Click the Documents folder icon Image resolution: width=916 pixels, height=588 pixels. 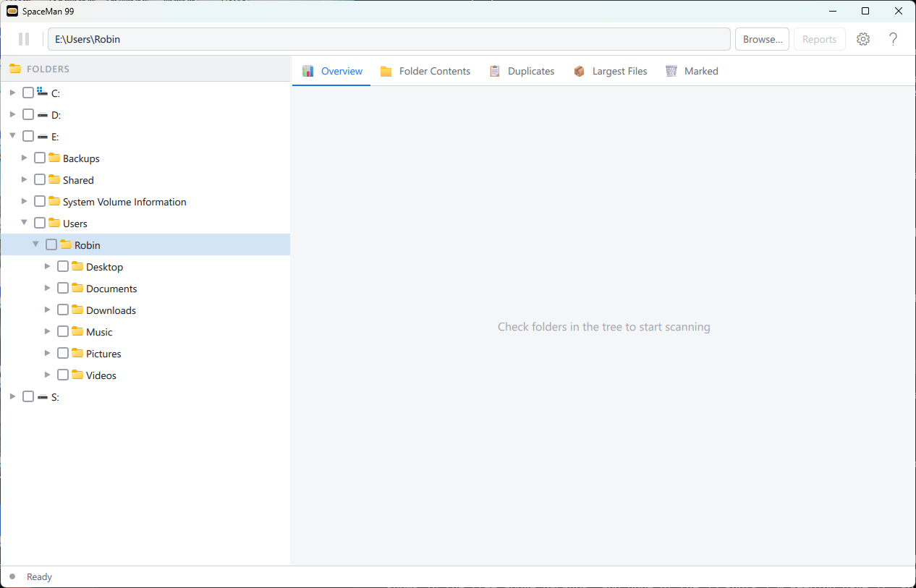pyautogui.click(x=77, y=288)
